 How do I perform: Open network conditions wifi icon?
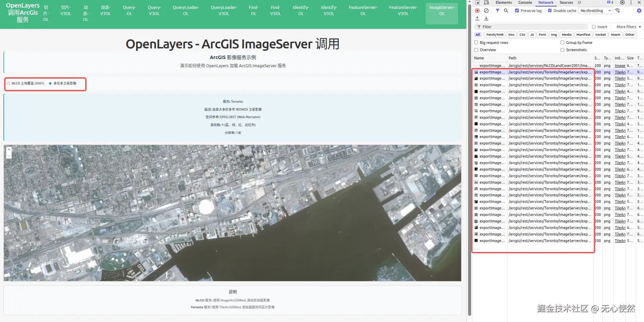pyautogui.click(x=618, y=11)
